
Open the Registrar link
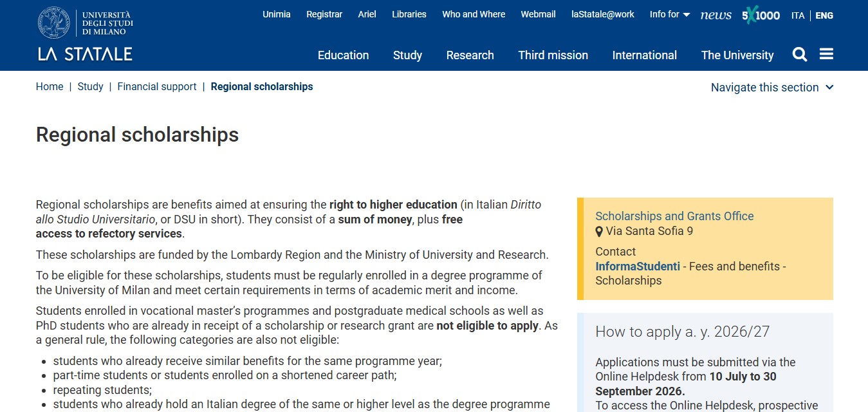pos(324,14)
